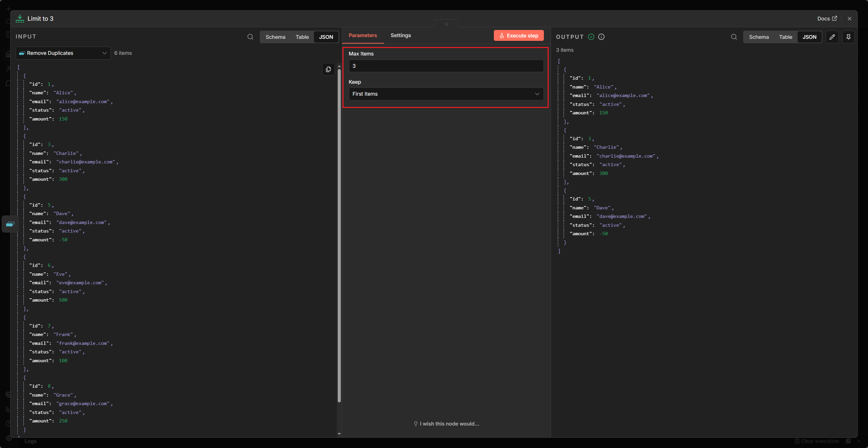Viewport: 868px width, 448px height.
Task: Click the output panel search icon
Action: 734,37
